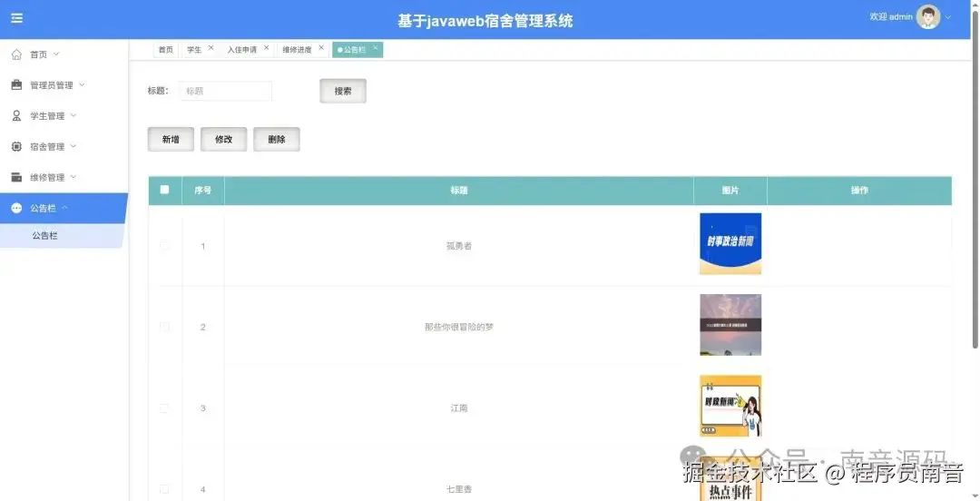Screen dimensions: 980x501
Task: Close the 维修进度 tab
Action: (x=321, y=47)
